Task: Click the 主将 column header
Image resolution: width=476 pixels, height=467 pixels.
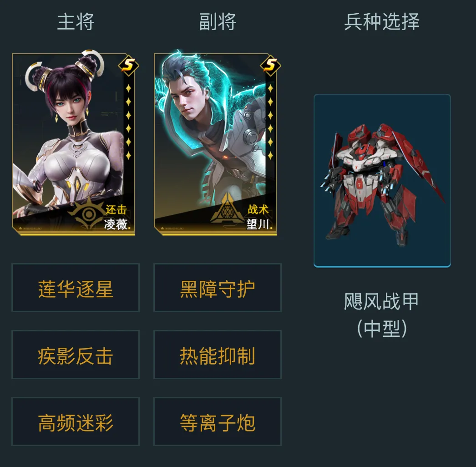Action: tap(76, 21)
